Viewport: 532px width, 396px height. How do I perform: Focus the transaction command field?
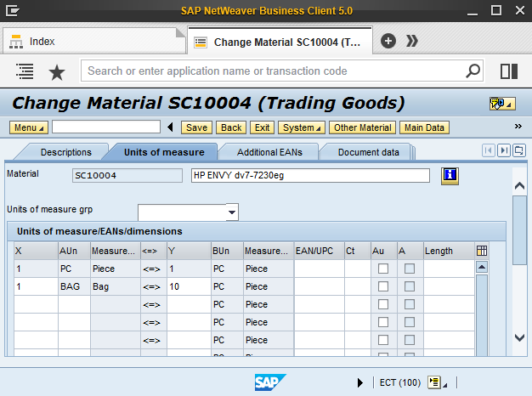pos(106,127)
